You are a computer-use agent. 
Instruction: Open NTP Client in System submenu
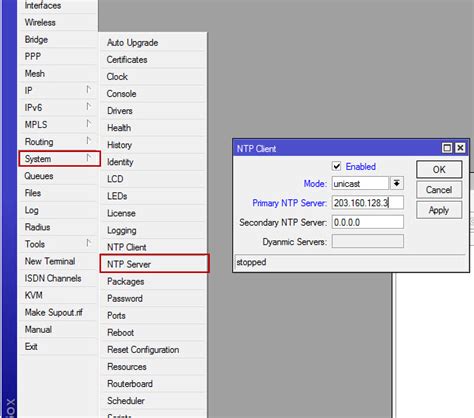tap(153, 247)
